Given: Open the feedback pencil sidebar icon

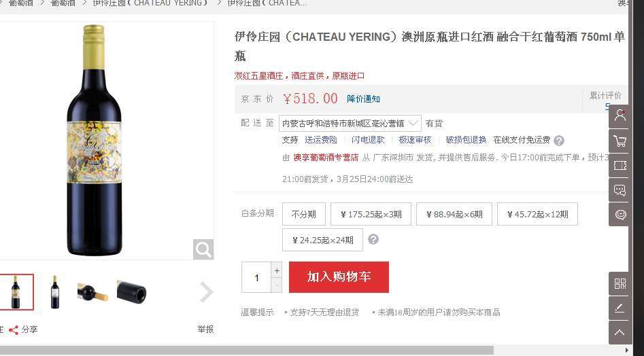Looking at the screenshot, I should [620, 308].
